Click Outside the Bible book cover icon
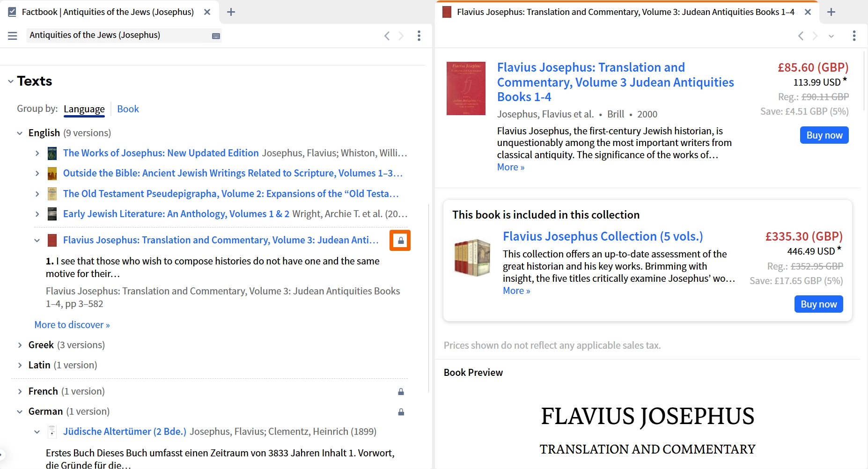This screenshot has height=469, width=868. pos(52,174)
